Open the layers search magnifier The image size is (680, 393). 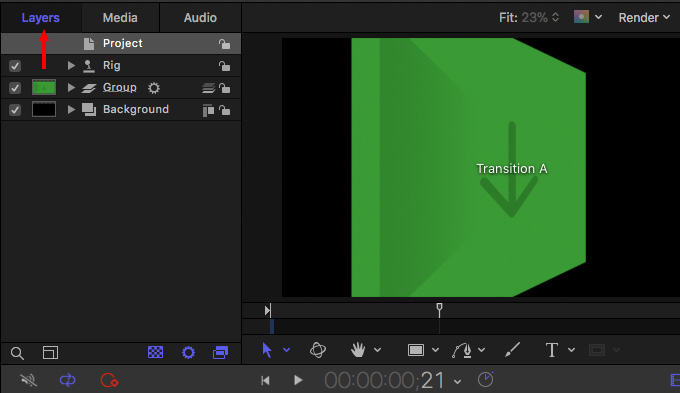[17, 353]
